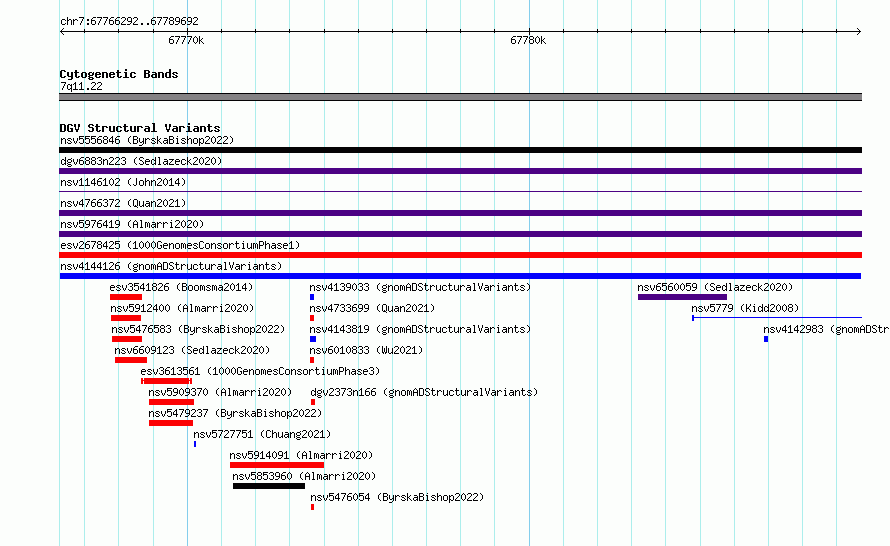
Task: Select the long blue nsv4144126 bar
Action: (460, 276)
